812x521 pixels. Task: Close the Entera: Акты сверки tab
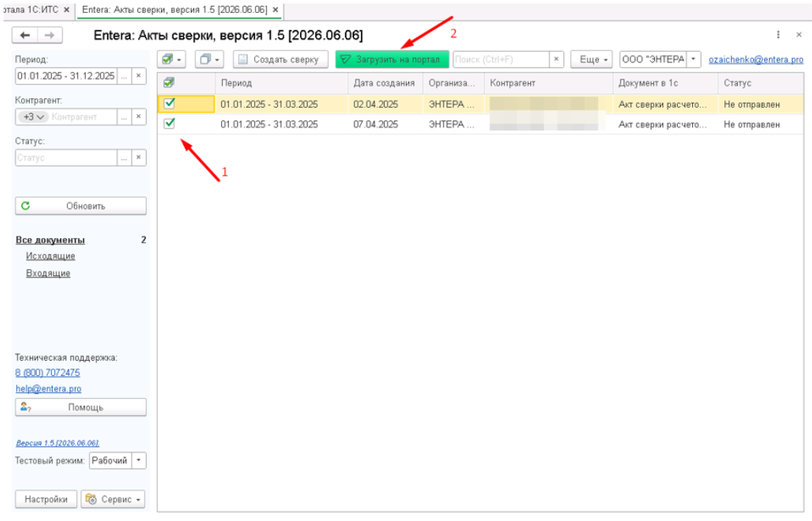[275, 10]
